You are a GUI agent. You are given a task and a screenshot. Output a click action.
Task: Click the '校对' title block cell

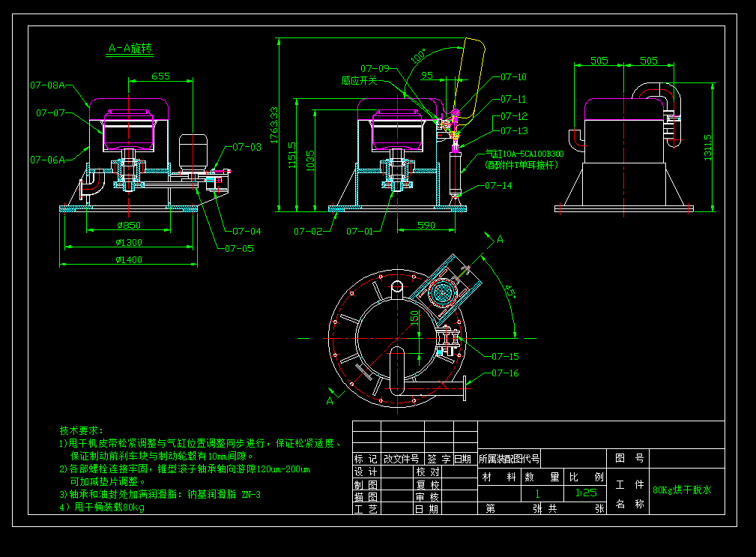point(428,472)
